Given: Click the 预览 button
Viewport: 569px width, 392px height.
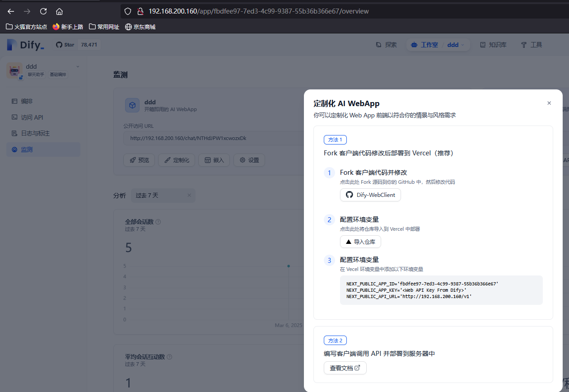Looking at the screenshot, I should pos(139,160).
